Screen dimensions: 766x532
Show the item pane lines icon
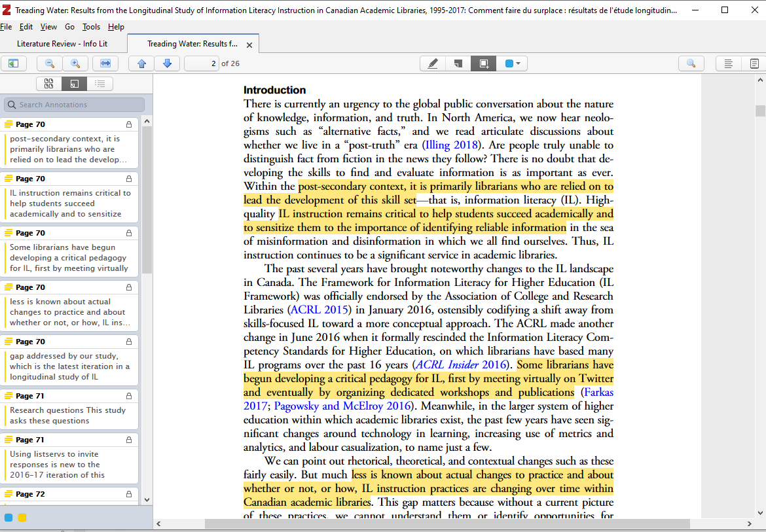click(729, 63)
